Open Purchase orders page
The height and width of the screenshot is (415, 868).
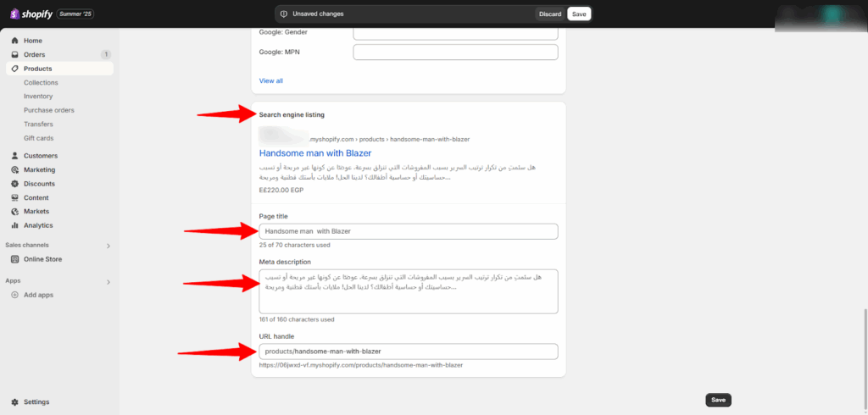click(49, 110)
